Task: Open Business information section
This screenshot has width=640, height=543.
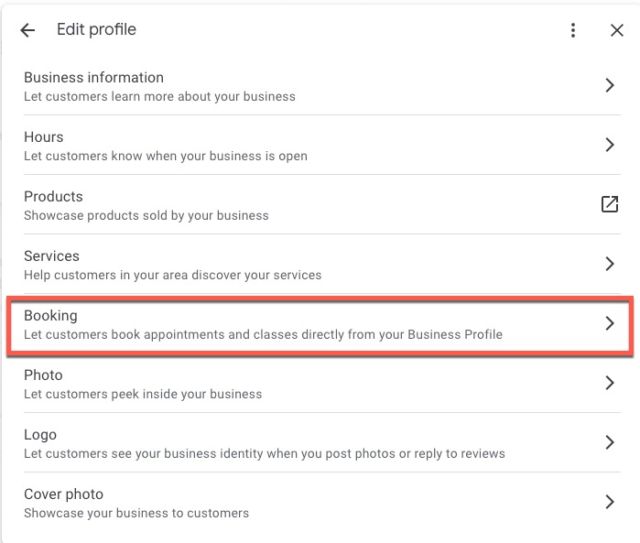Action: coord(93,78)
